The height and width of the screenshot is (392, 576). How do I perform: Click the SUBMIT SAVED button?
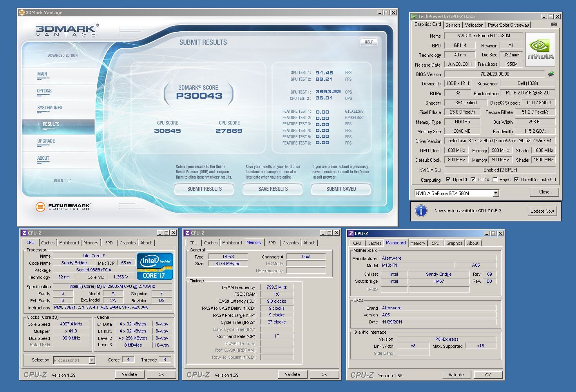click(341, 189)
